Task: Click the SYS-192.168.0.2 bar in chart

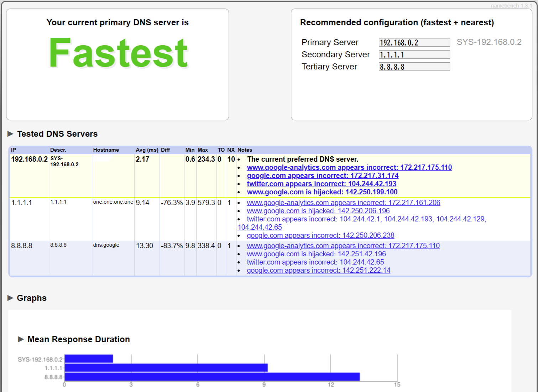Action: [89, 359]
